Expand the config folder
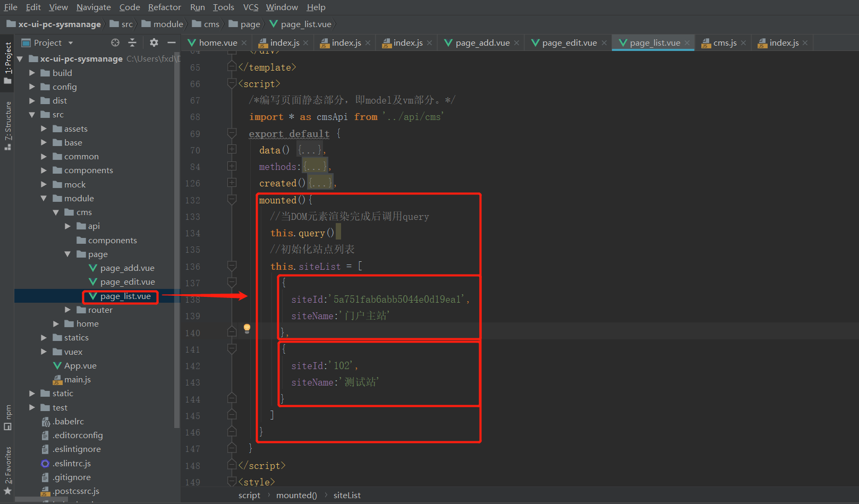859x504 pixels. pyautogui.click(x=32, y=87)
